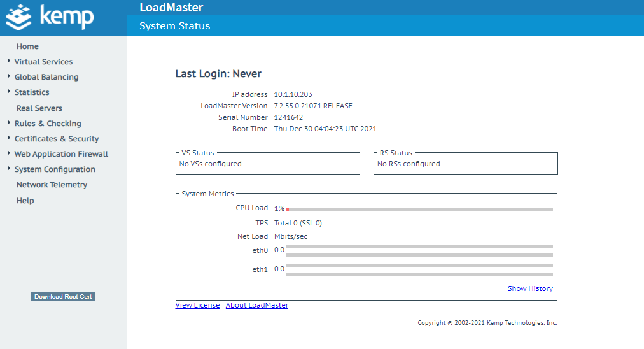
Task: Open the Home menu item
Action: click(27, 46)
